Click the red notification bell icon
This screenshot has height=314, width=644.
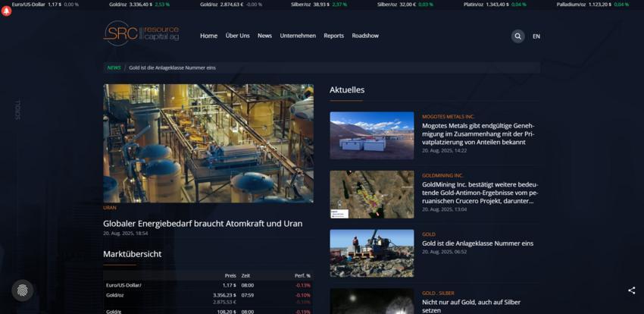[7, 11]
